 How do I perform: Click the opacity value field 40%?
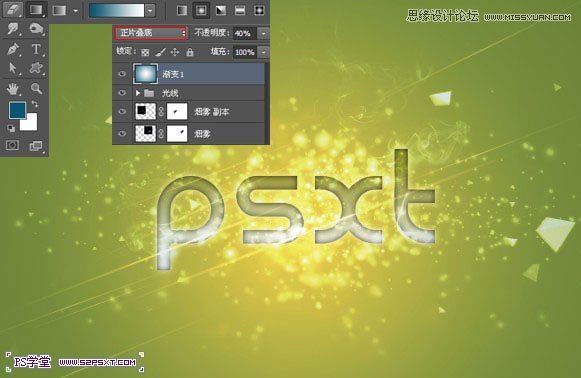245,33
